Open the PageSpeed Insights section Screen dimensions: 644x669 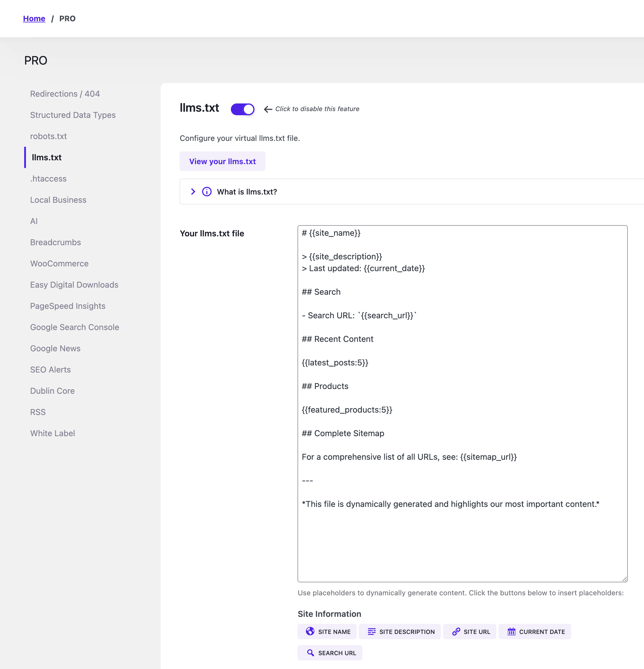[68, 306]
